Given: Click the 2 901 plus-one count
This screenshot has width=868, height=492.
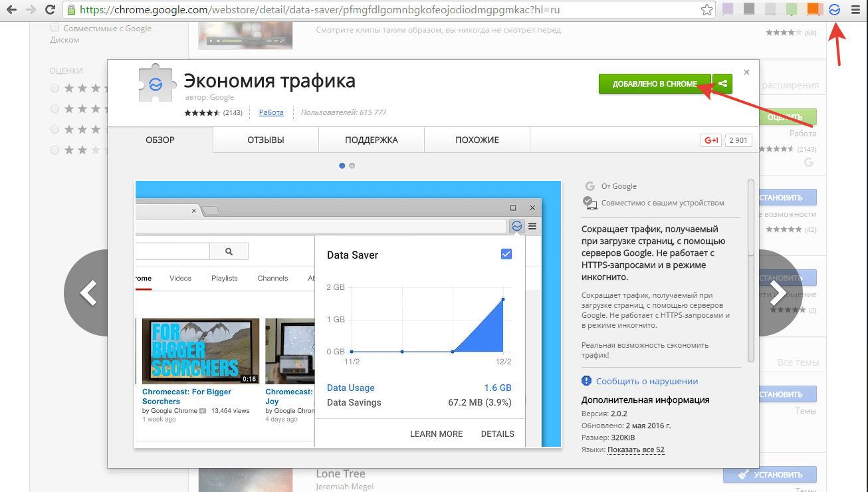Looking at the screenshot, I should coord(738,140).
